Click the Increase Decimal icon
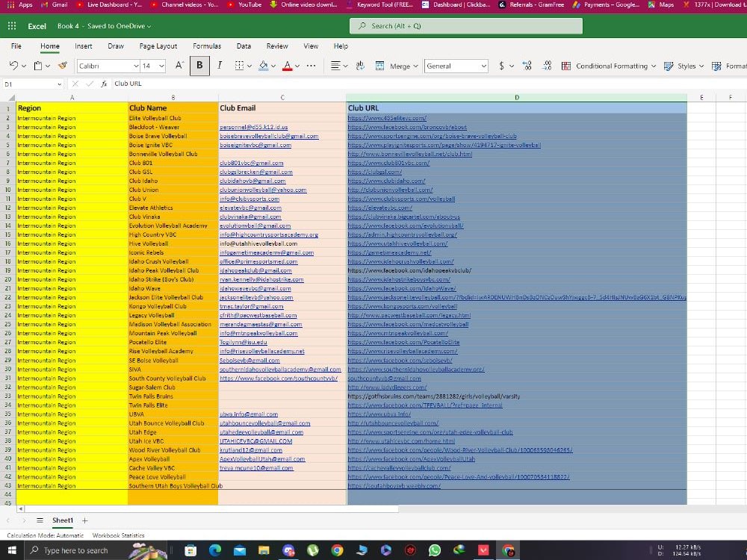Image resolution: width=747 pixels, height=560 pixels. pyautogui.click(x=527, y=66)
